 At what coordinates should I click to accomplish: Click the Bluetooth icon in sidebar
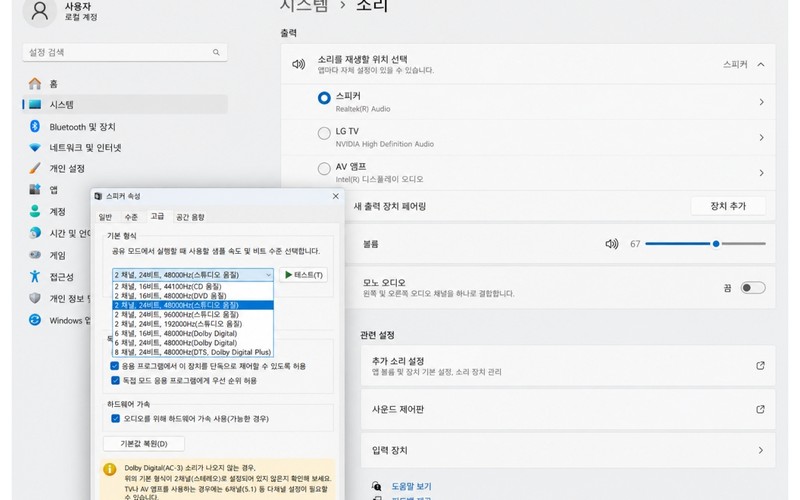(35, 126)
